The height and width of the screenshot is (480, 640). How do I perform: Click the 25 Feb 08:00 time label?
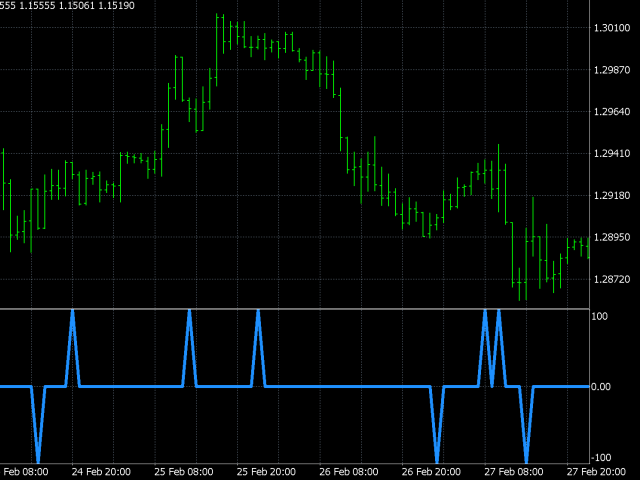pyautogui.click(x=184, y=472)
